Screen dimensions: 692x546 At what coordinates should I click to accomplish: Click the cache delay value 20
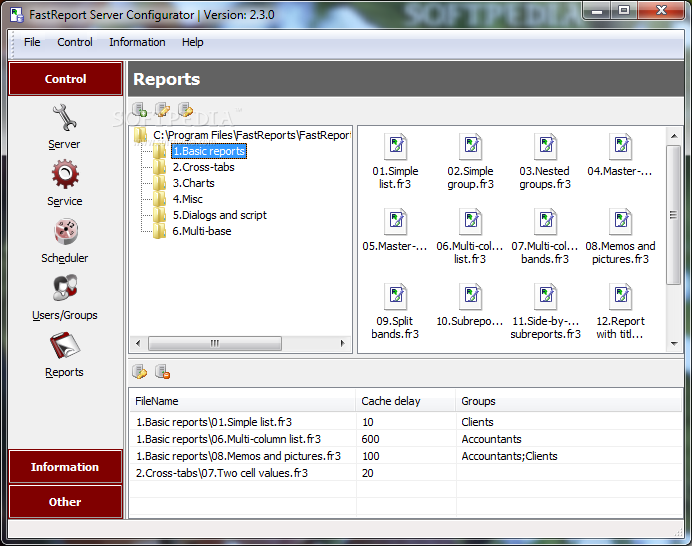[x=368, y=473]
